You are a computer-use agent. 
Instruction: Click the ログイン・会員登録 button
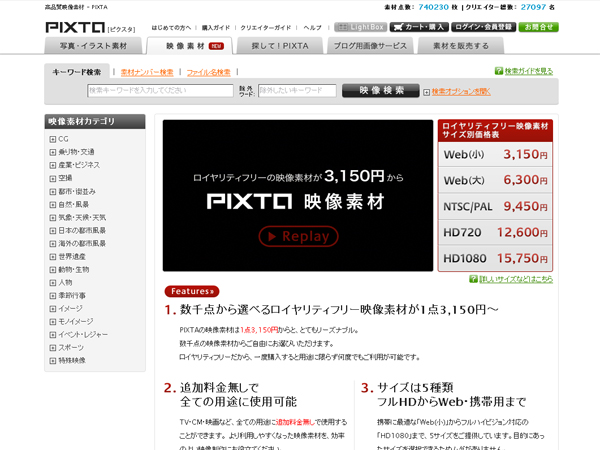point(483,27)
